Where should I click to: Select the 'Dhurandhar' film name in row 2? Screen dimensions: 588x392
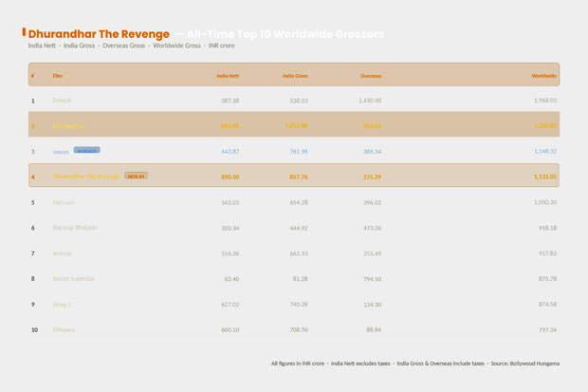tap(68, 126)
